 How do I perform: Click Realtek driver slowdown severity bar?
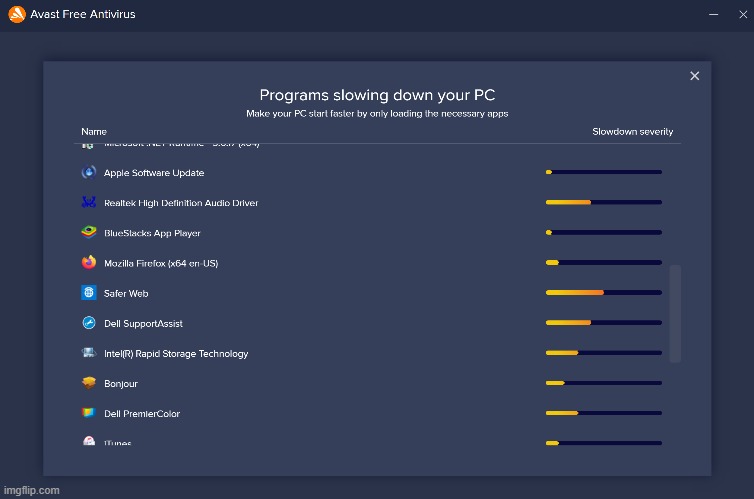pos(603,203)
